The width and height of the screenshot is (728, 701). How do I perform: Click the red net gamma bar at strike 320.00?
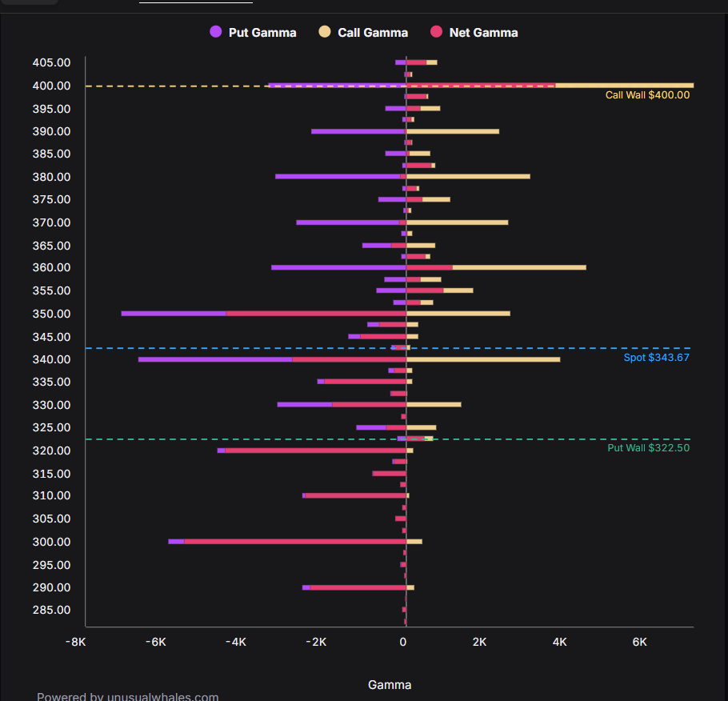(x=316, y=451)
